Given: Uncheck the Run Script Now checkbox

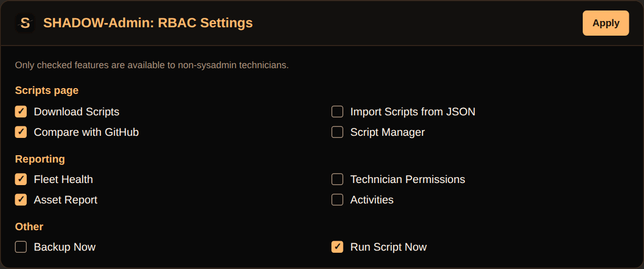Looking at the screenshot, I should coord(337,247).
